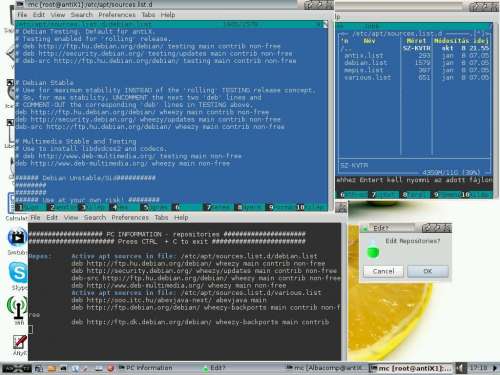Open Tabs menu in PC Information terminal

(x=161, y=218)
